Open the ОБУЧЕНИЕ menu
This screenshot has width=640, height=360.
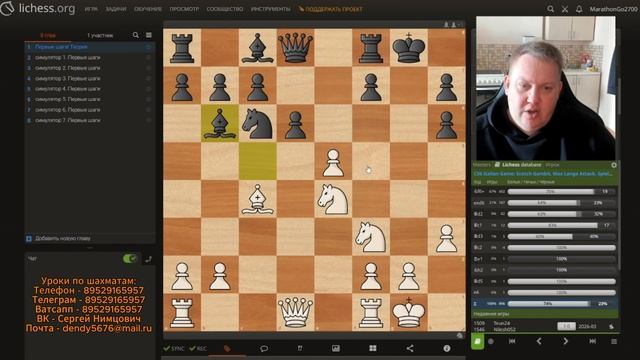[148, 9]
